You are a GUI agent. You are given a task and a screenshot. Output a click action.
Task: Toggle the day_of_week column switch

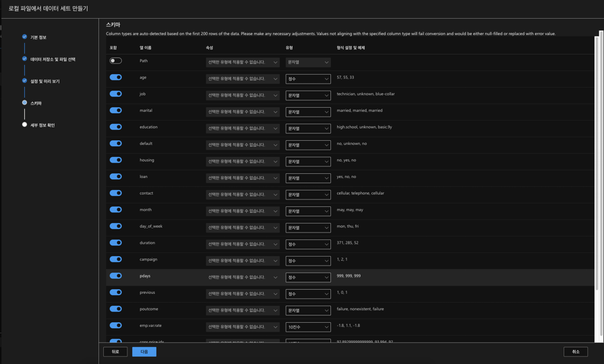[115, 226]
